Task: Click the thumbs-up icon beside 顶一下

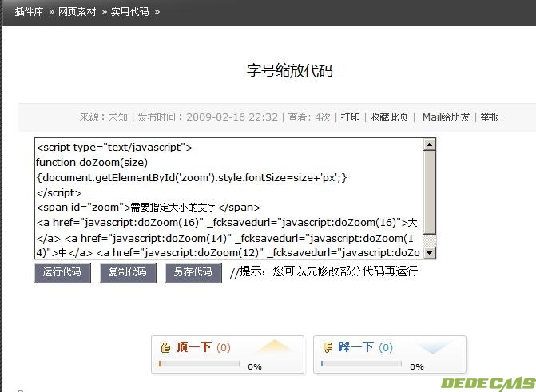Action: pyautogui.click(x=165, y=347)
